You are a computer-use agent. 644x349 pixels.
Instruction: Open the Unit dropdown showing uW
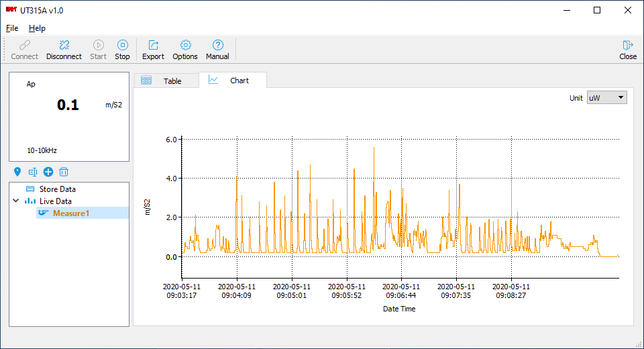point(606,97)
